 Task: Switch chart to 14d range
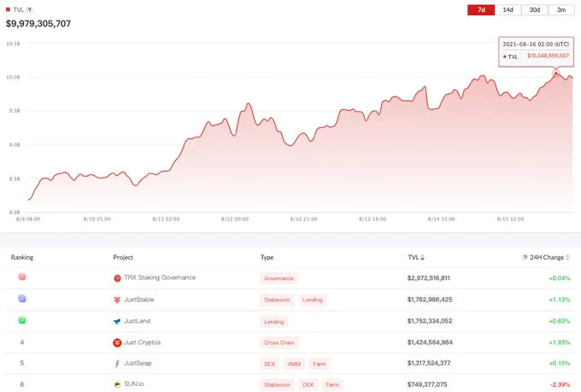point(508,9)
